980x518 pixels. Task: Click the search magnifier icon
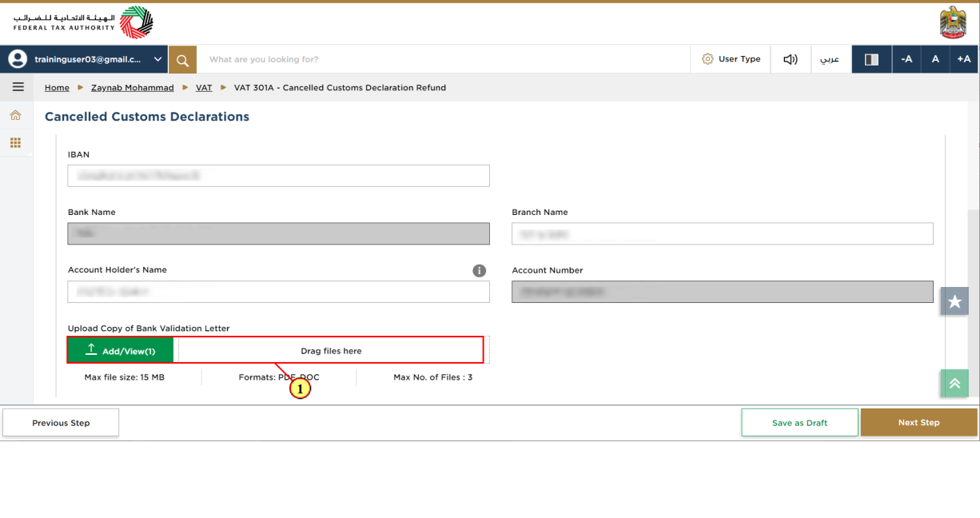(182, 59)
